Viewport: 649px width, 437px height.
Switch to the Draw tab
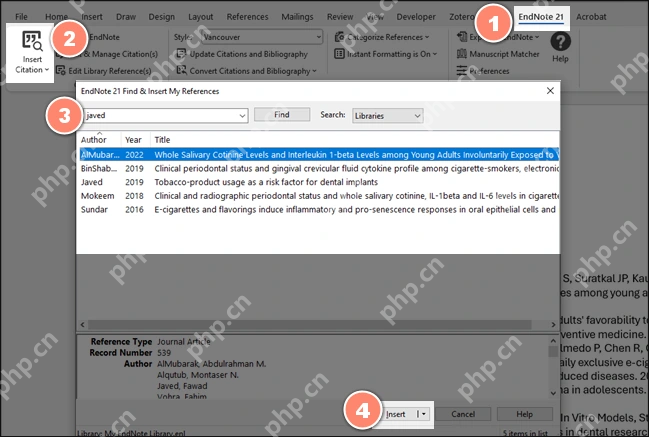tap(126, 17)
